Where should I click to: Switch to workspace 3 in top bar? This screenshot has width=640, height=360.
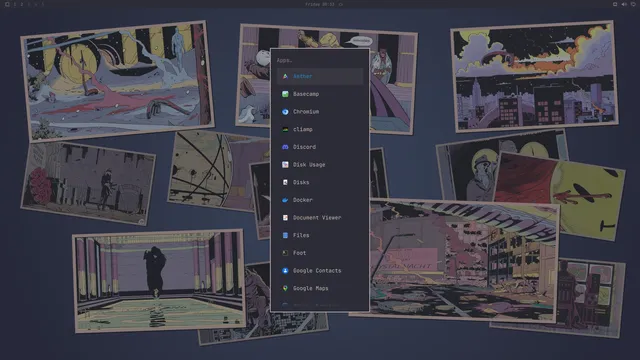(x=29, y=4)
